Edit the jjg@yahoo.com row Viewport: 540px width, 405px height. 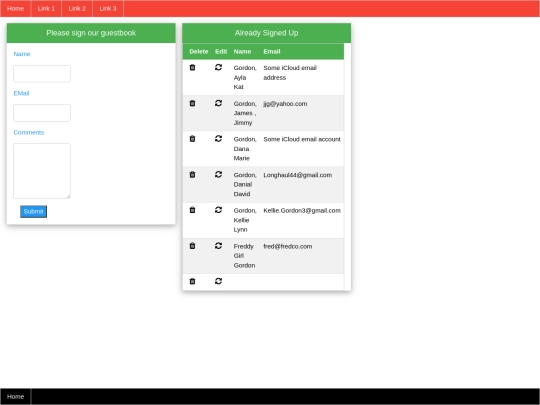[x=218, y=103]
